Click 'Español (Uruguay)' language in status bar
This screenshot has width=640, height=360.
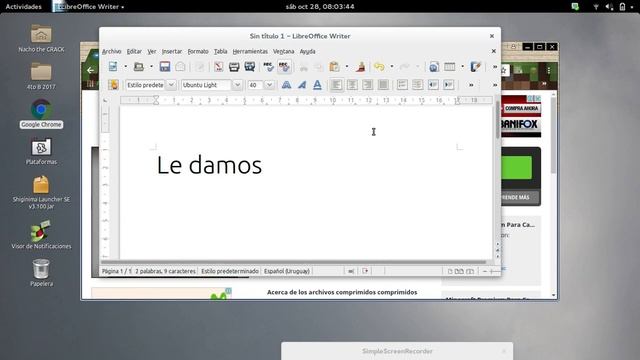click(x=287, y=271)
